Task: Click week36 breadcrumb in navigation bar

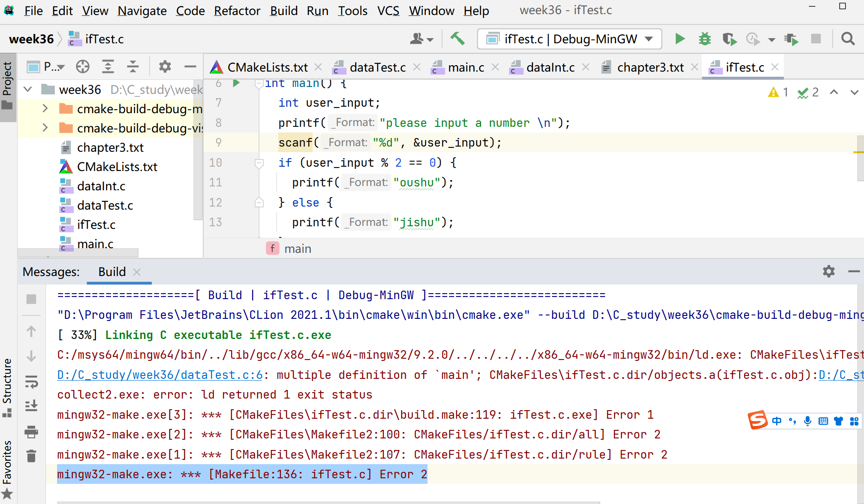Action: click(x=31, y=39)
